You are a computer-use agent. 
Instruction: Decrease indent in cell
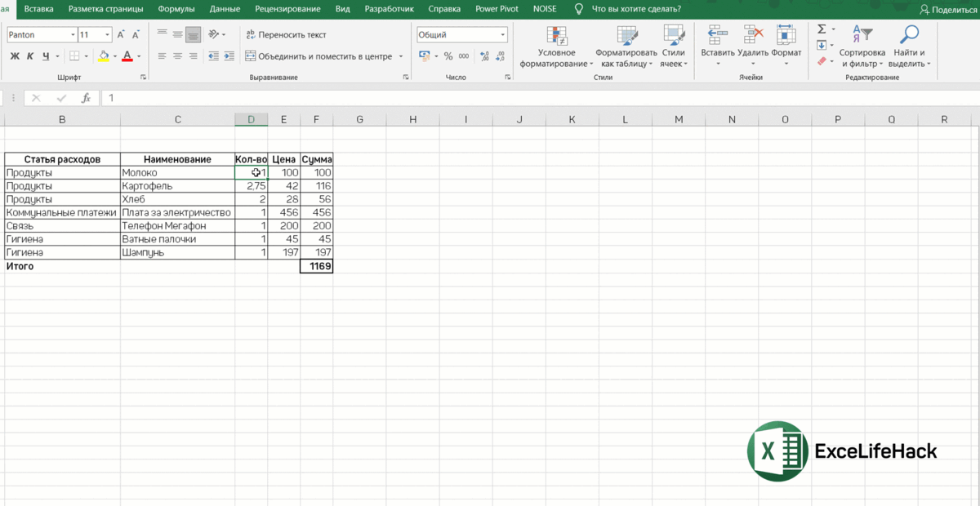pyautogui.click(x=214, y=56)
